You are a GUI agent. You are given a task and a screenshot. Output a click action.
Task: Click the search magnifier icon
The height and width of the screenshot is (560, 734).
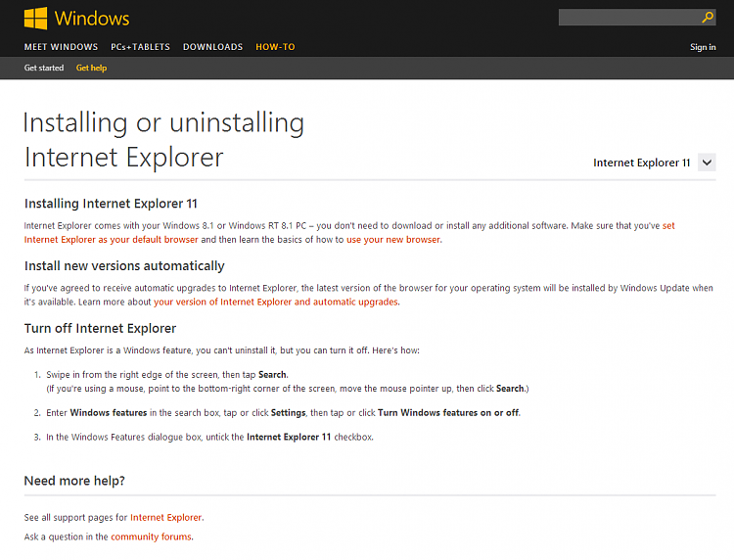(x=708, y=18)
